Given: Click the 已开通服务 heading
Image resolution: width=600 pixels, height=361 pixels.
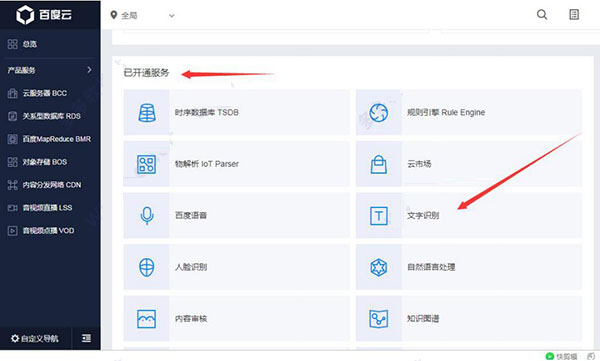Looking at the screenshot, I should point(146,73).
